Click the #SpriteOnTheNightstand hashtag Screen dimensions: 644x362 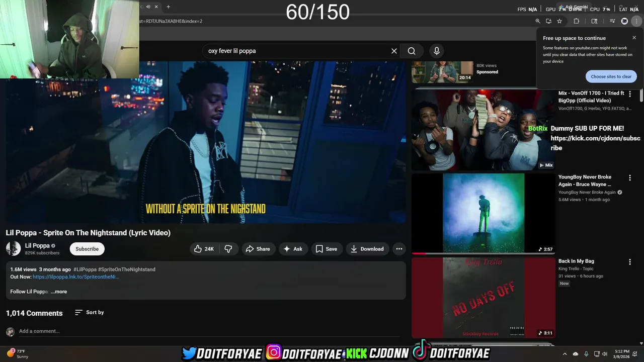(127, 269)
